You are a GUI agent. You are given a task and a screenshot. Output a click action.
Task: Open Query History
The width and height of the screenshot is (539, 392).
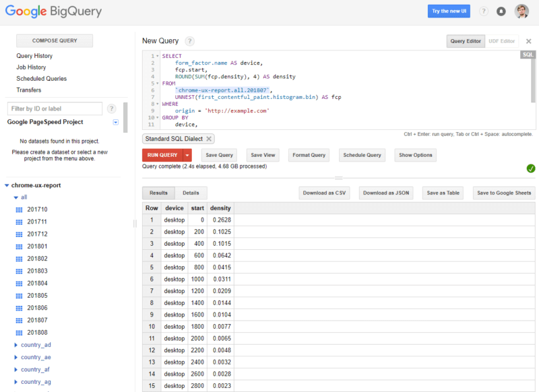tap(34, 56)
